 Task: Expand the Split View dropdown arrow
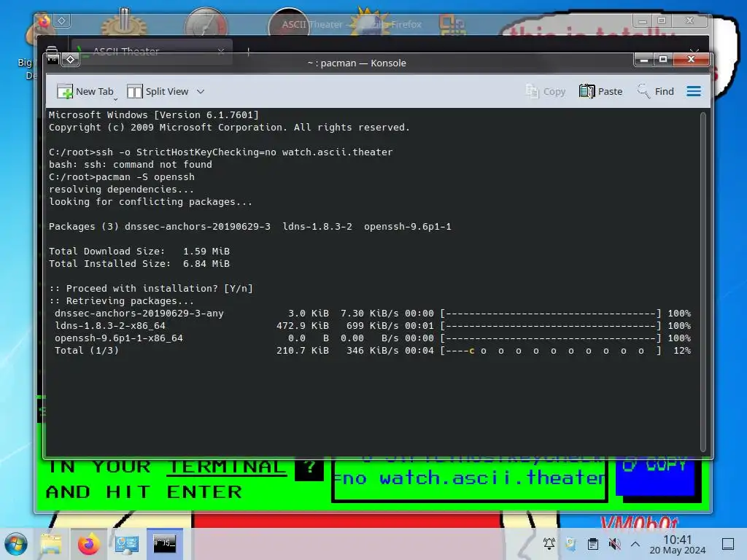coord(201,91)
